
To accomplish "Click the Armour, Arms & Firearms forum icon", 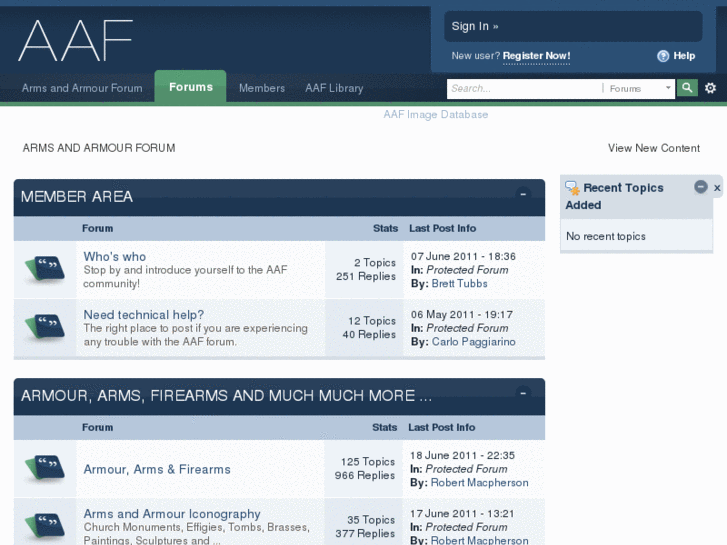I will pyautogui.click(x=45, y=468).
